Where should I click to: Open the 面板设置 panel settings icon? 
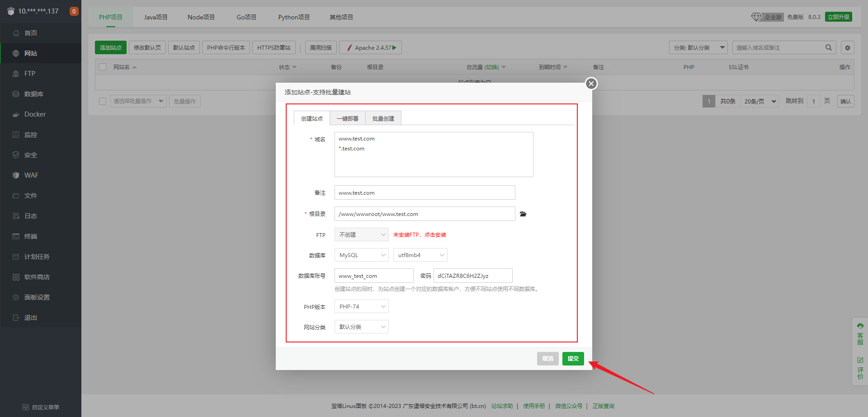point(16,297)
